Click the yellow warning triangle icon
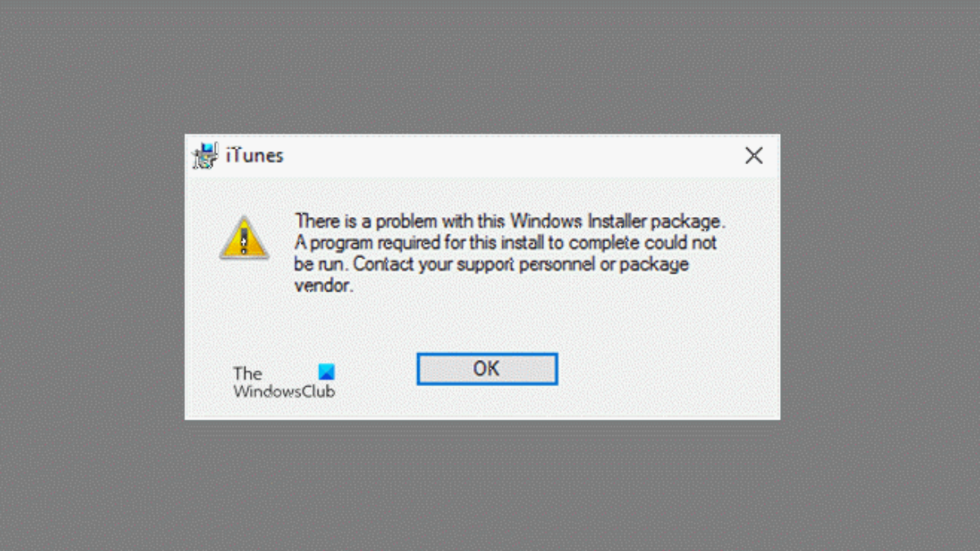 (244, 238)
